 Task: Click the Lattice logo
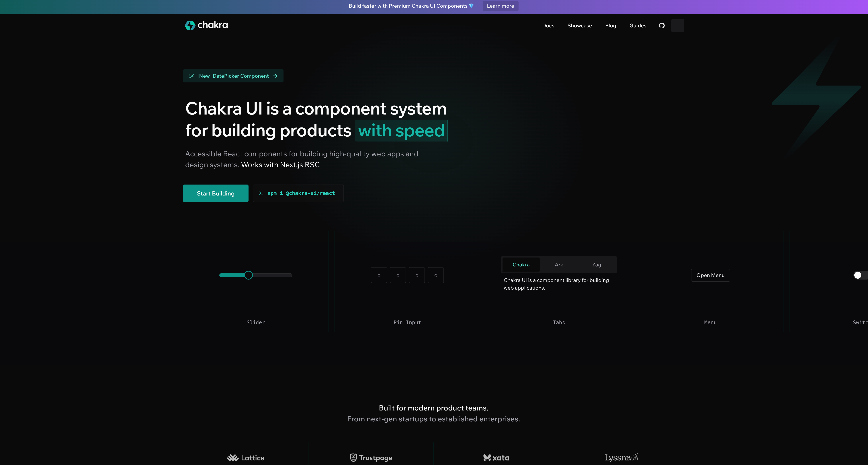click(245, 458)
